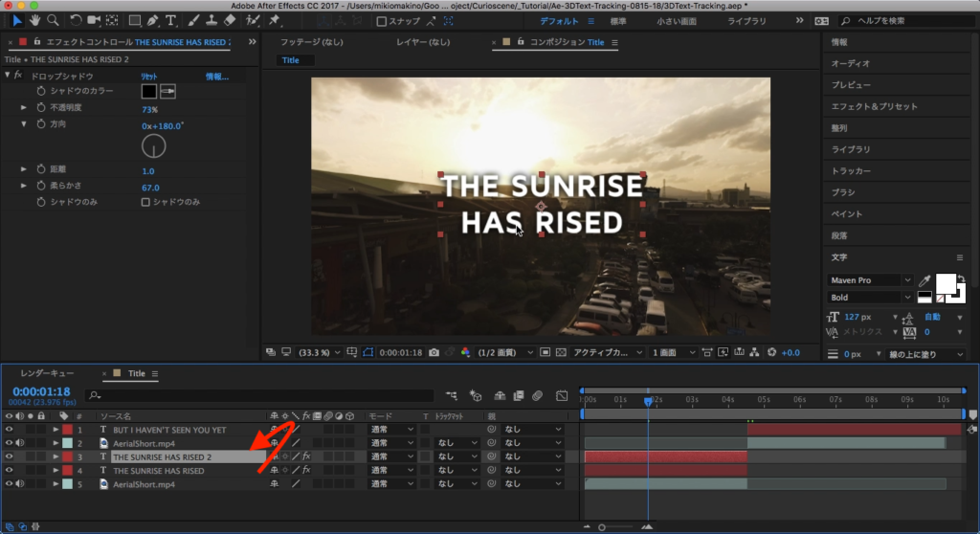This screenshot has height=534, width=980.
Task: Select the Eraser tool
Action: pyautogui.click(x=229, y=20)
